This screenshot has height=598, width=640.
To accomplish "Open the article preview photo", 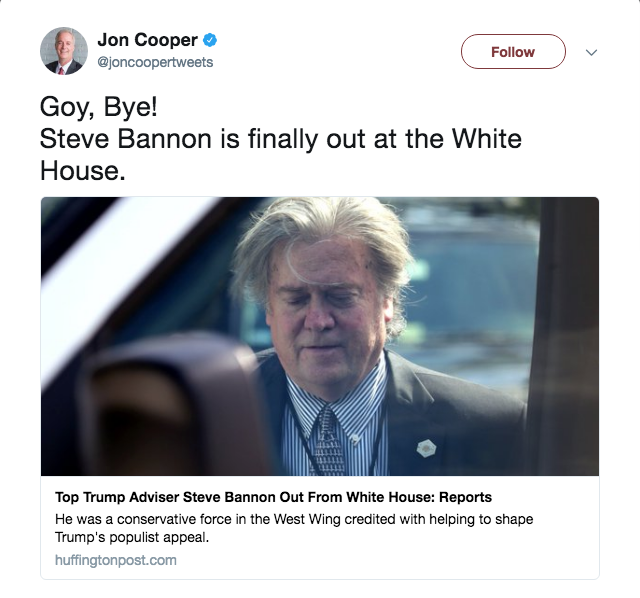I will pyautogui.click(x=320, y=336).
